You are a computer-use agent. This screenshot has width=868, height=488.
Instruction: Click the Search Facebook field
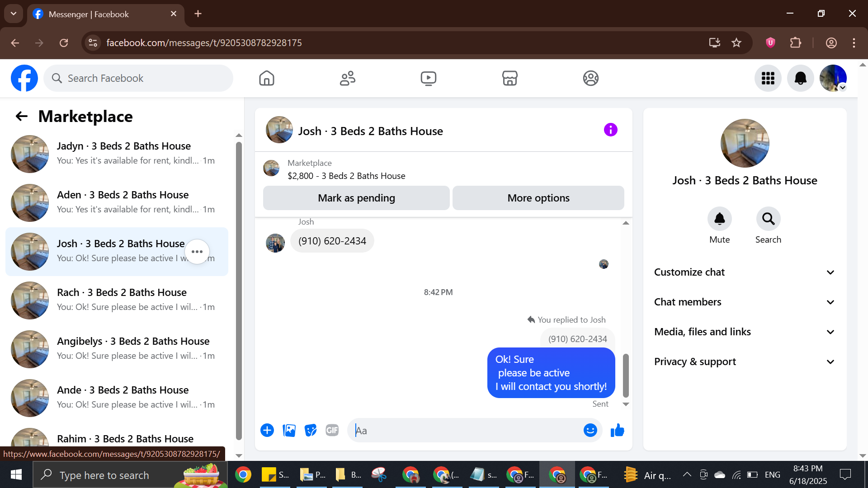click(138, 78)
